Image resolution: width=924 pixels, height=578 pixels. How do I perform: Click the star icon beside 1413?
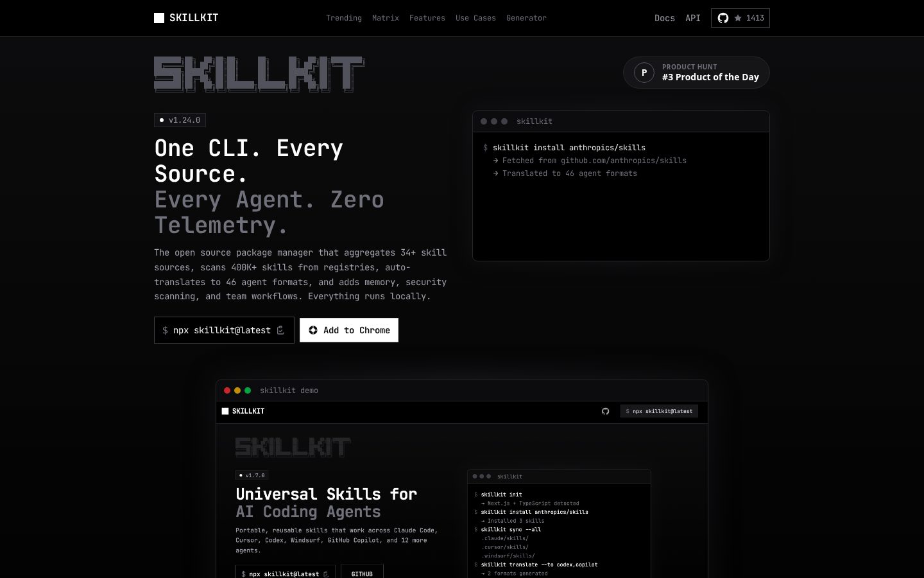coord(738,18)
